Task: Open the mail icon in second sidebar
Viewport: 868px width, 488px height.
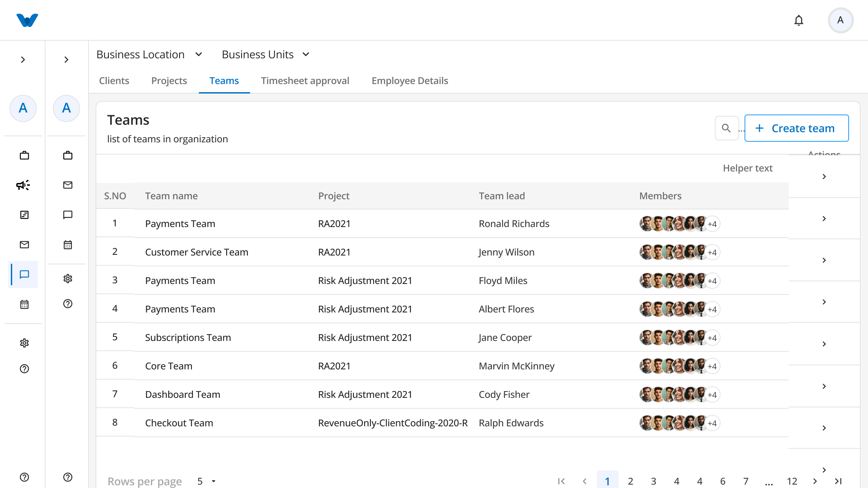Action: [68, 185]
